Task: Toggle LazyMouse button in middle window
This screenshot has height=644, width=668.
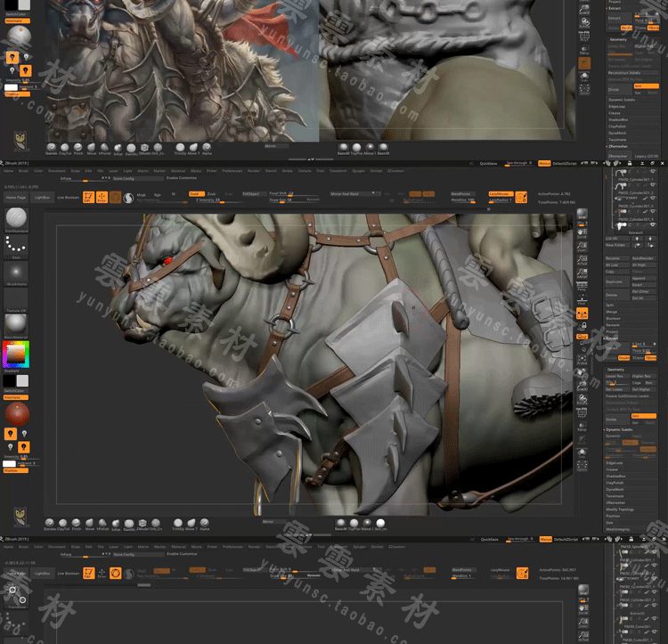Action: coord(500,194)
